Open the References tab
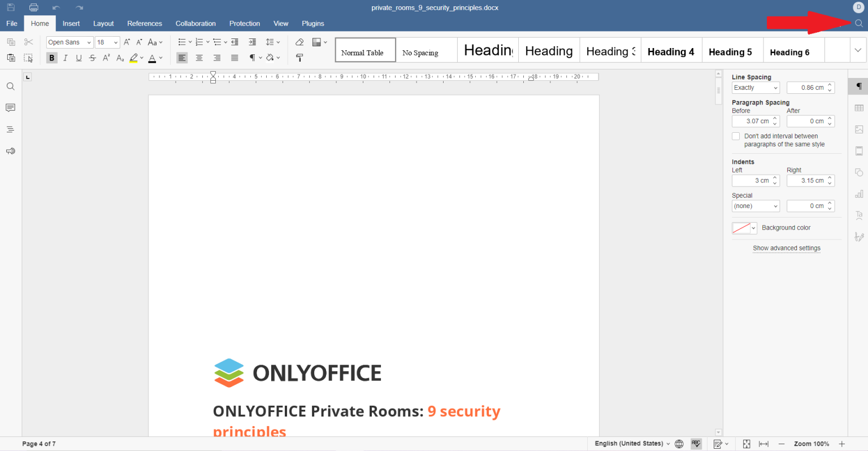 tap(145, 23)
